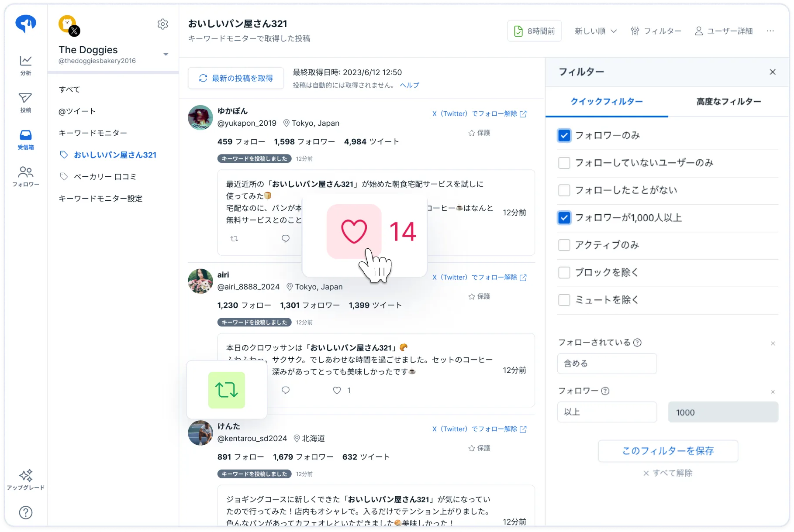Expand The Doggies account dropdown arrow
The width and height of the screenshot is (794, 532).
pyautogui.click(x=166, y=54)
